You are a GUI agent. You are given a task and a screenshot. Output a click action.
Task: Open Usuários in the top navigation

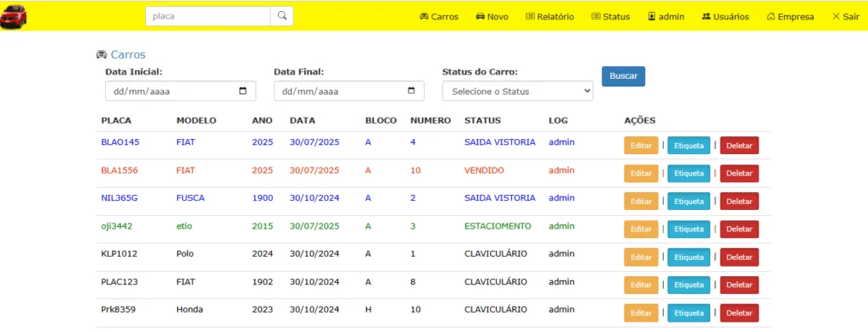pos(726,17)
